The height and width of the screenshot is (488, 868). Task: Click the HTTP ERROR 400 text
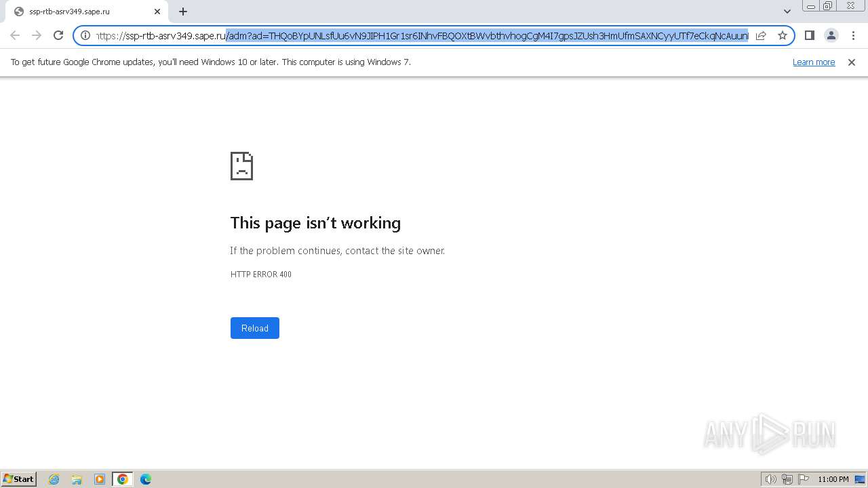(x=261, y=274)
